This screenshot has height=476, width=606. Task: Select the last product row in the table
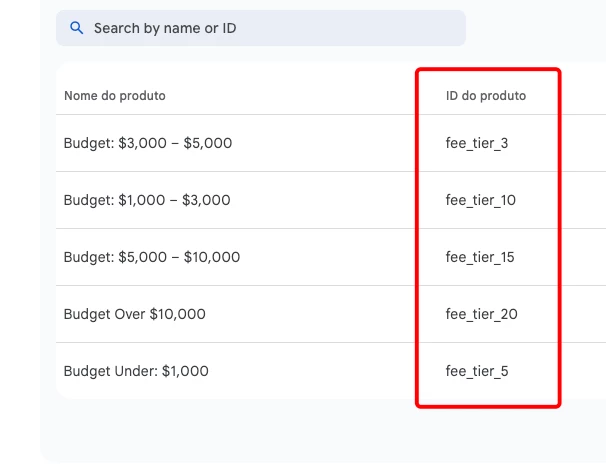(330, 371)
